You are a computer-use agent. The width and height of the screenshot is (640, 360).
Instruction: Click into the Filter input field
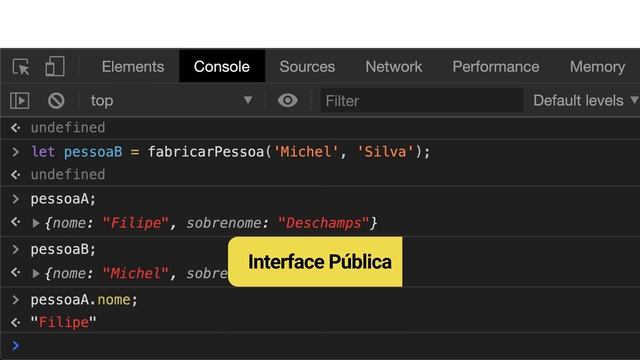(421, 100)
